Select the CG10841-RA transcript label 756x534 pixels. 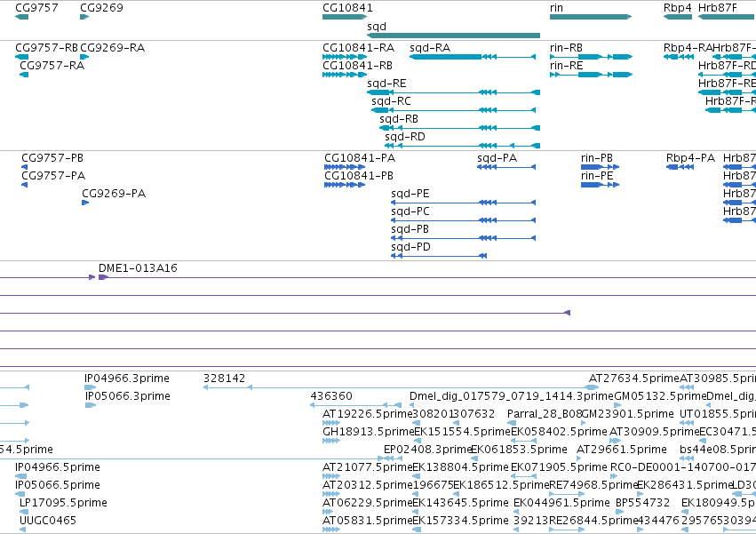tap(358, 48)
